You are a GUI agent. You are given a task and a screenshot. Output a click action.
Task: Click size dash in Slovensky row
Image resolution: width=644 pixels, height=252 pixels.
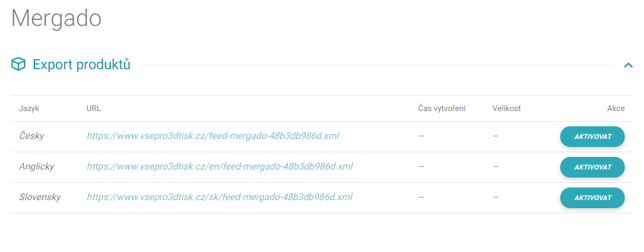(x=495, y=197)
